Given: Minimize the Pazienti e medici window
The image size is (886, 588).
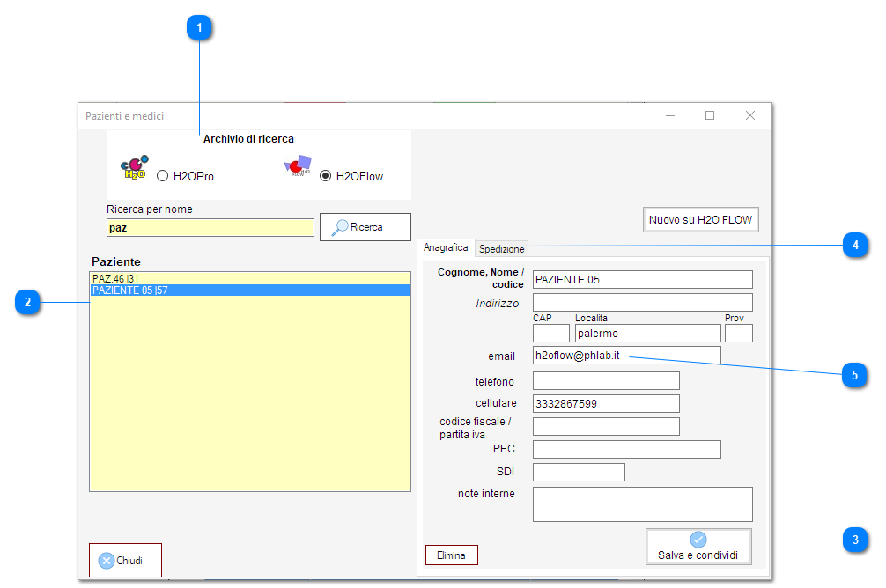Looking at the screenshot, I should click(670, 116).
